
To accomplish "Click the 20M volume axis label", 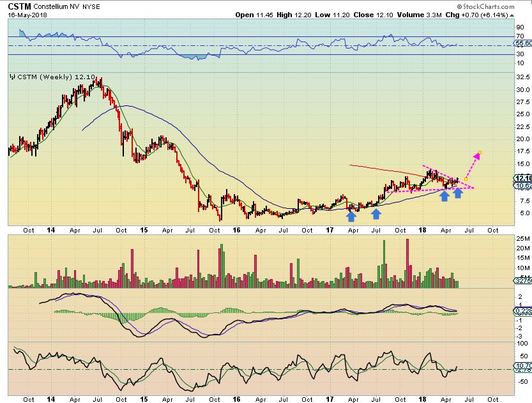I will [x=523, y=248].
